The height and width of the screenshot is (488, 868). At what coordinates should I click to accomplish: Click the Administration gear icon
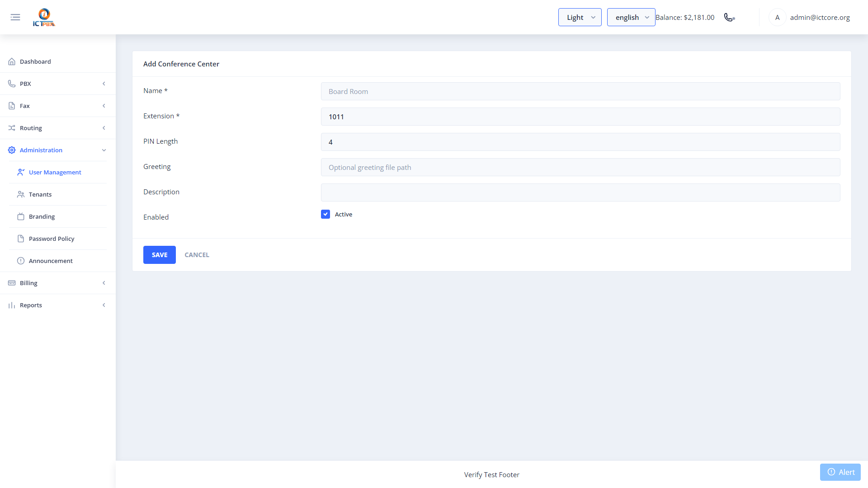point(12,150)
